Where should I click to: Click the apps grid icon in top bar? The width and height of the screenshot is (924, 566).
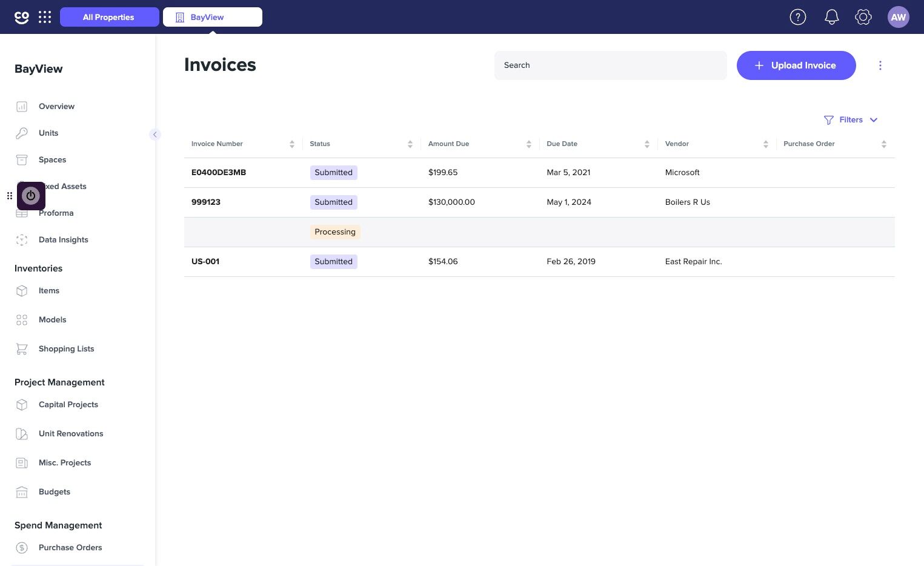click(x=45, y=17)
